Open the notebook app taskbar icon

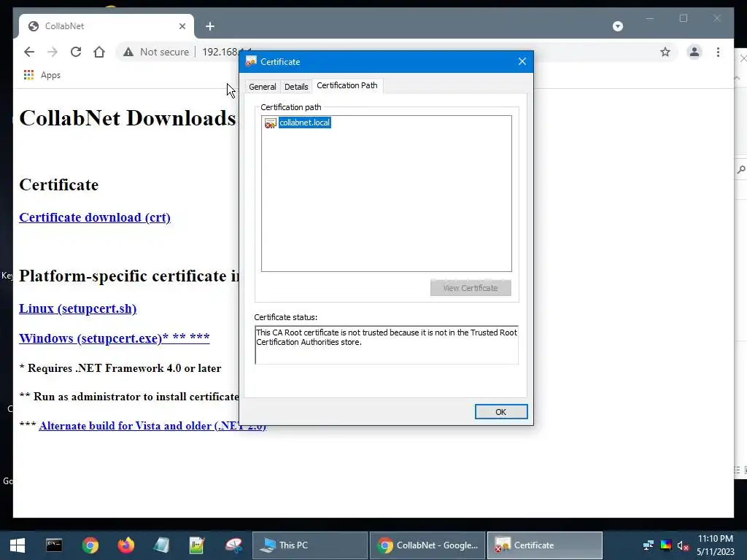click(x=161, y=545)
